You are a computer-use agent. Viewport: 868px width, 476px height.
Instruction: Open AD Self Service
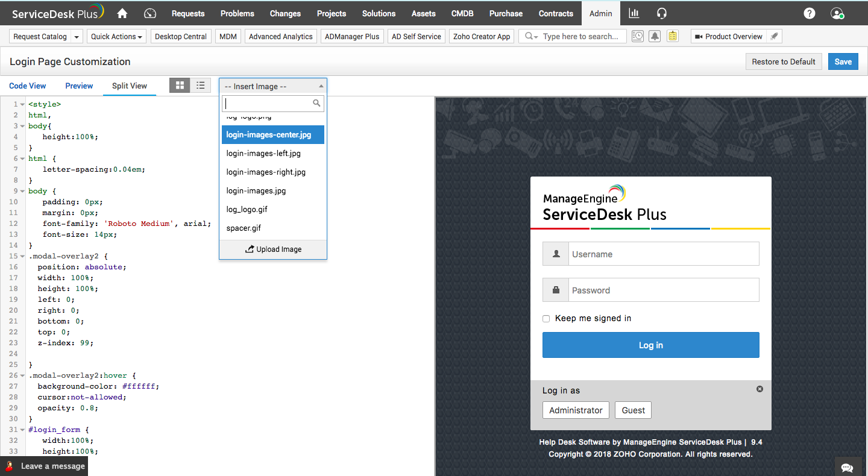tap(417, 36)
